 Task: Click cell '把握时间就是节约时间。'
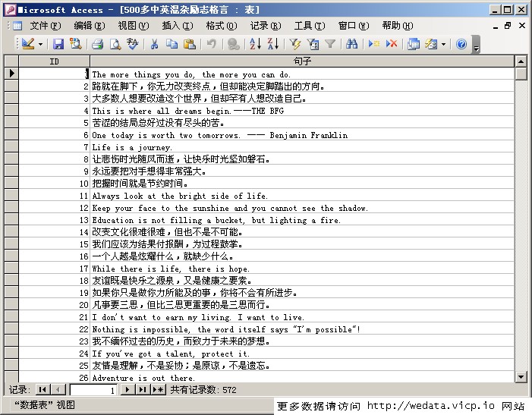(x=302, y=184)
